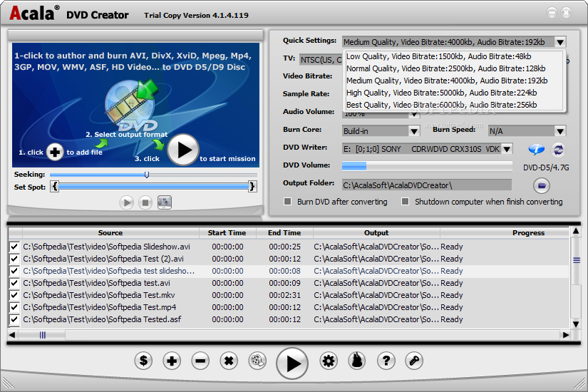
Task: Click the blue speech bubble DVD writer info icon
Action: coord(537,149)
